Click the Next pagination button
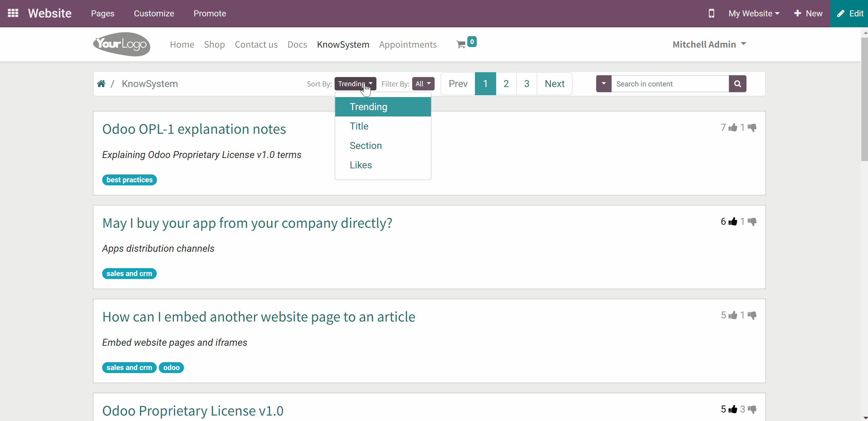The height and width of the screenshot is (421, 868). point(555,84)
